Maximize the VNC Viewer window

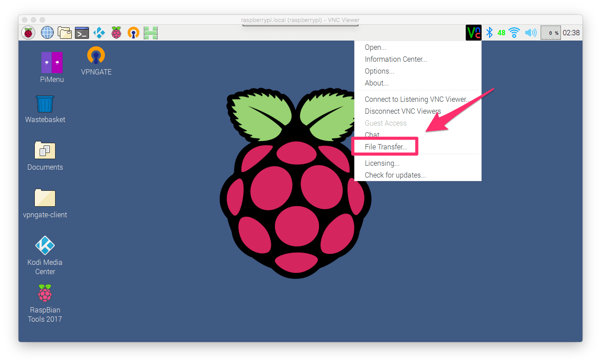coord(42,20)
